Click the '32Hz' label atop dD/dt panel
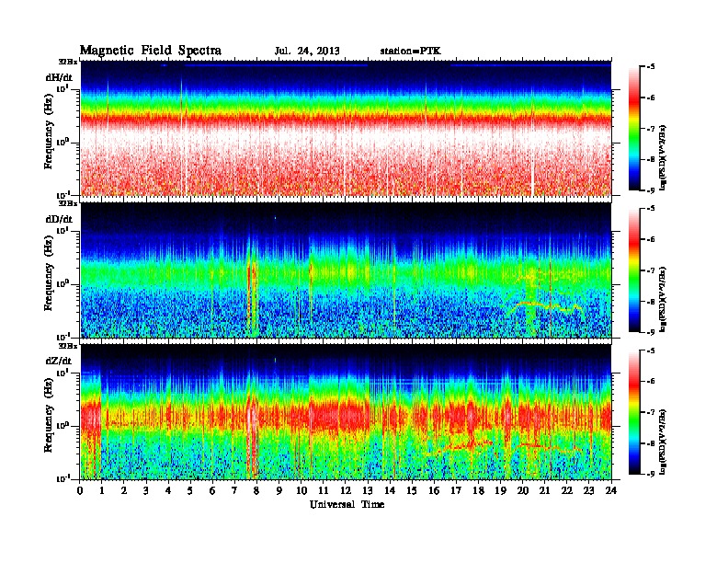This screenshot has height=563, width=728. (68, 203)
